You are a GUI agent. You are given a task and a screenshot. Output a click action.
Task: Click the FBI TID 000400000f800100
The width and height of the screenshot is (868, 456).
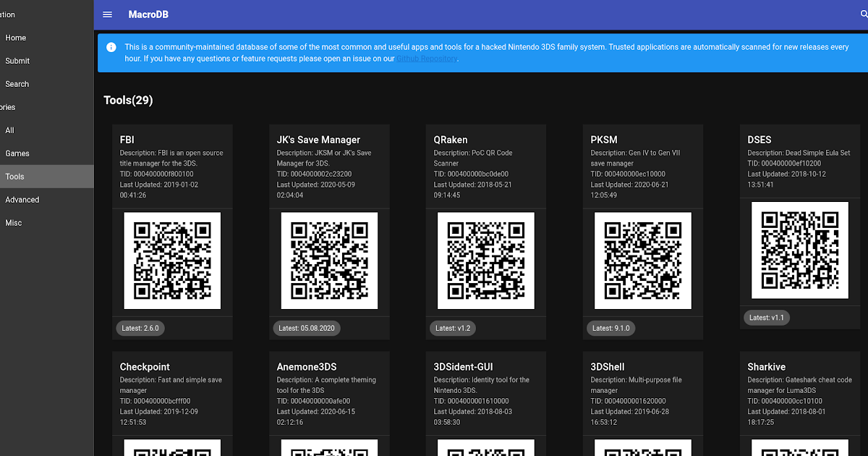click(x=157, y=174)
